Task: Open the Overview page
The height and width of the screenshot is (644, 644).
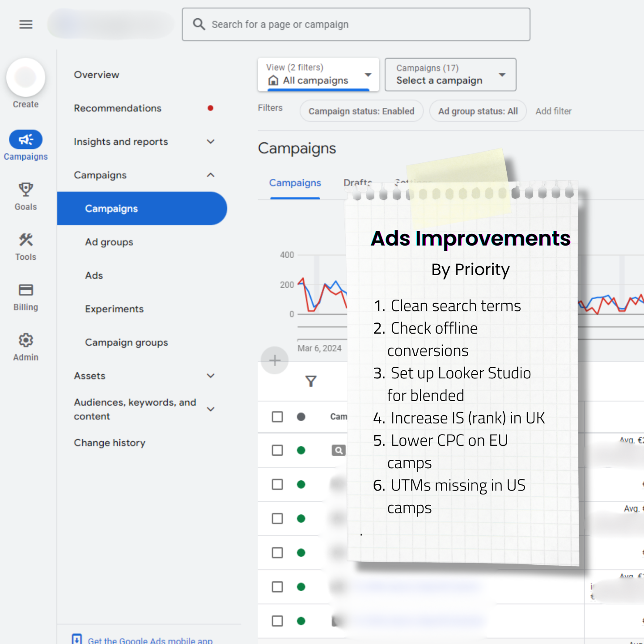Action: 97,75
